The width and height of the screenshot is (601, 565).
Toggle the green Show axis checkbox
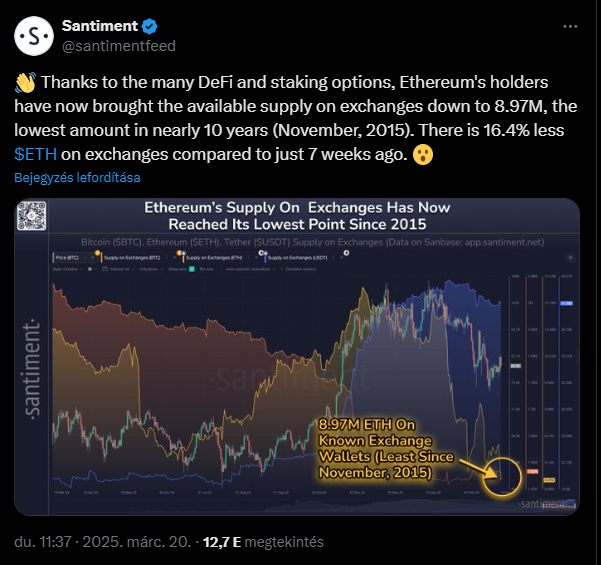pos(192,269)
